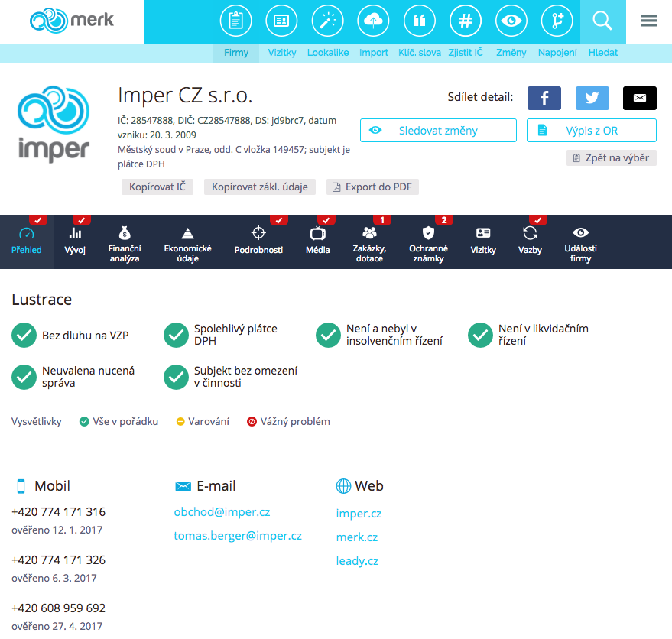The height and width of the screenshot is (639, 672).
Task: Open email obchod@imper.cz
Action: coord(222,512)
